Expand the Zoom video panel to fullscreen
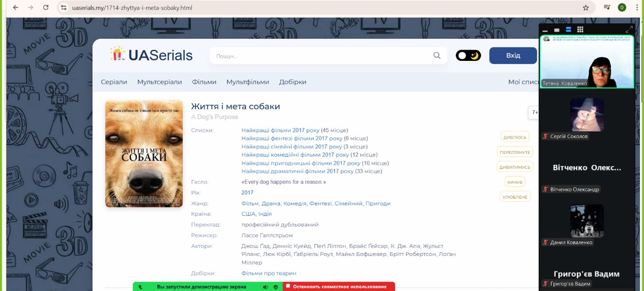The width and height of the screenshot is (644, 291). point(629,30)
